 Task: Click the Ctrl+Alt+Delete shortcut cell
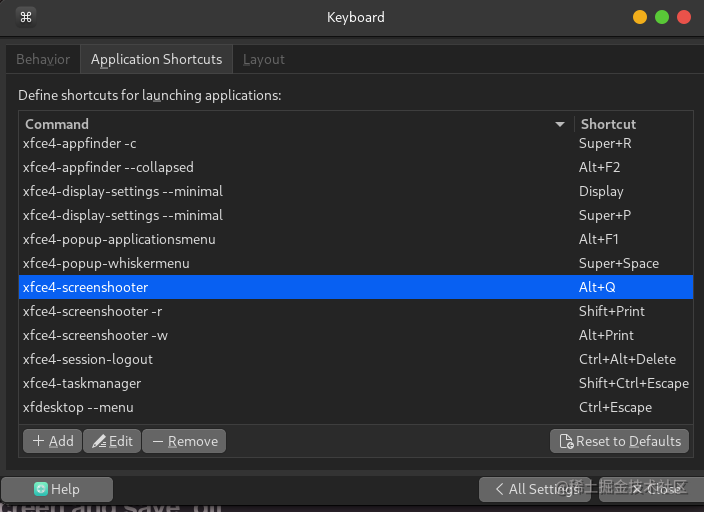[x=627, y=359]
